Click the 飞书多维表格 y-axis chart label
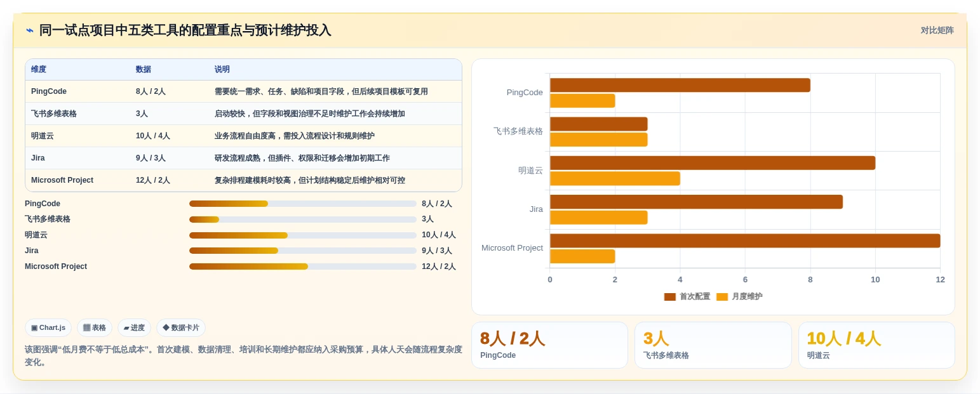 (518, 131)
